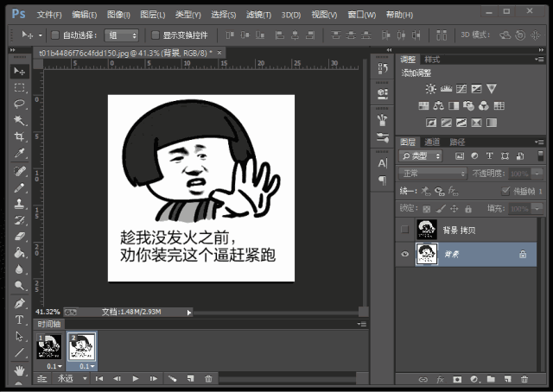Create new layer in Layers panel

pos(508,379)
